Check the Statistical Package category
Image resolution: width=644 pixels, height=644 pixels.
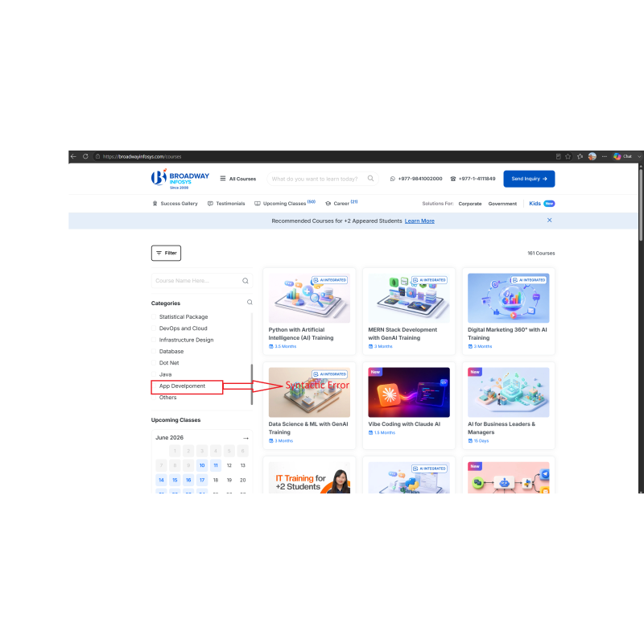[154, 316]
